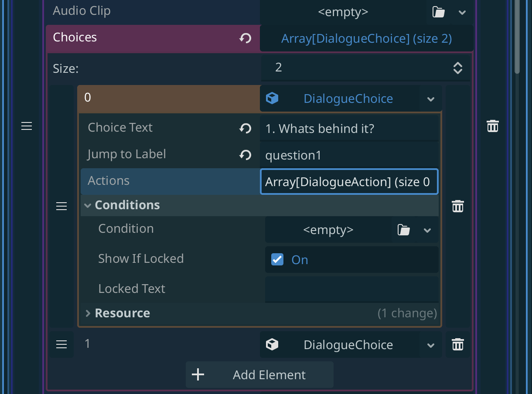Reset the Jump to Label value
532x394 pixels.
coord(245,155)
